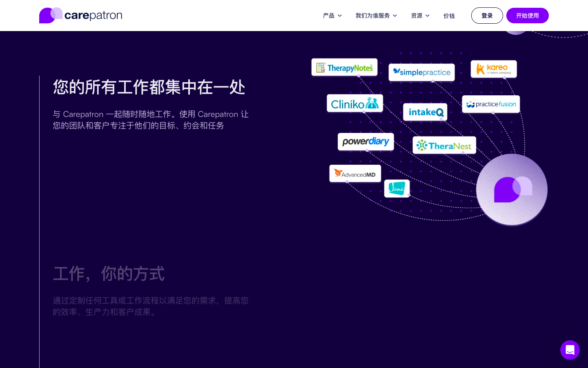Expand the 产品 dropdown menu

(332, 16)
